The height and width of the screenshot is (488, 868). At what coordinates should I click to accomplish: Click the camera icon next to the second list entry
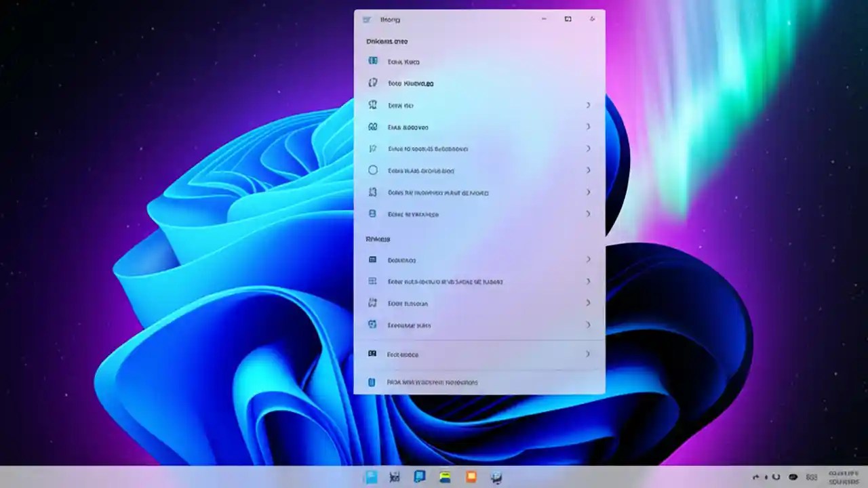[372, 83]
